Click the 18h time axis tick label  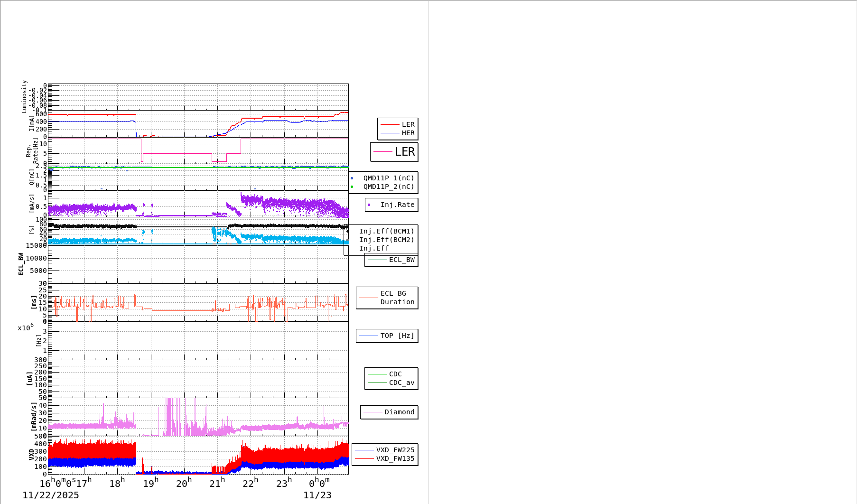tap(117, 483)
